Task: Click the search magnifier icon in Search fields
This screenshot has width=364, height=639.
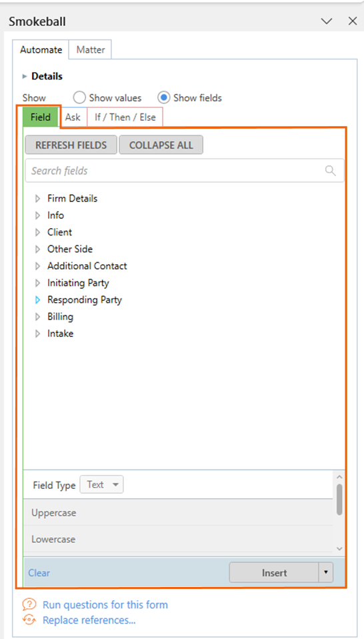Action: (330, 170)
